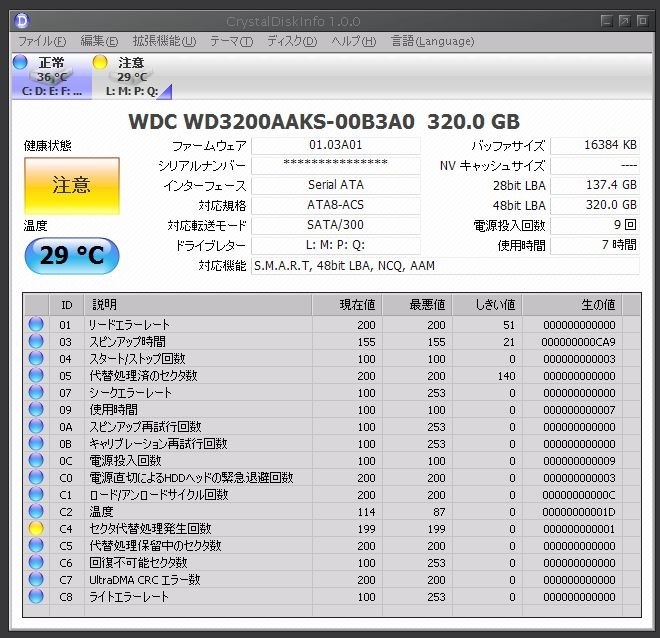This screenshot has height=638, width=660.
Task: Click raw value 000000000CA9
Action: click(578, 342)
